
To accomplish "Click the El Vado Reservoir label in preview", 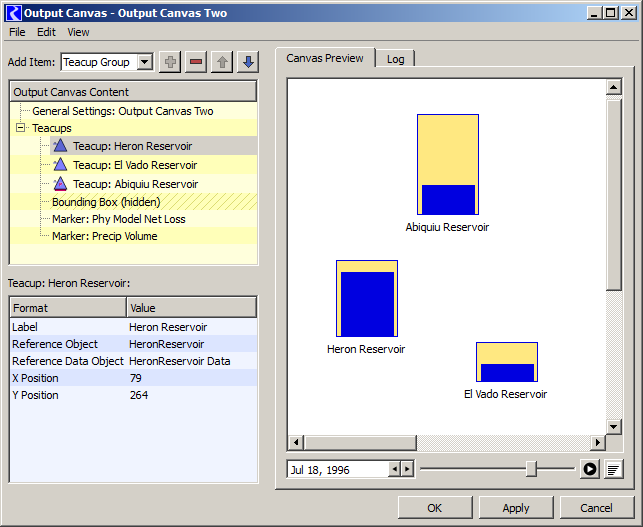I will (x=506, y=394).
